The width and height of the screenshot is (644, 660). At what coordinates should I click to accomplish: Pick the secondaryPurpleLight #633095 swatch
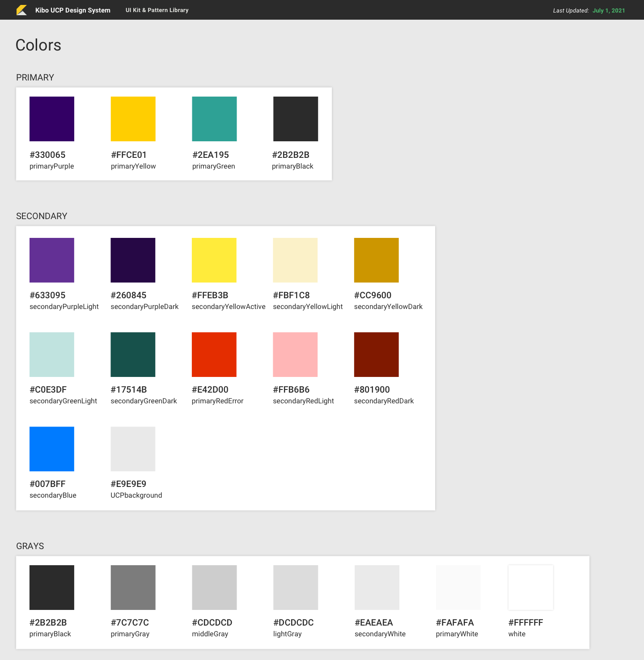52,260
